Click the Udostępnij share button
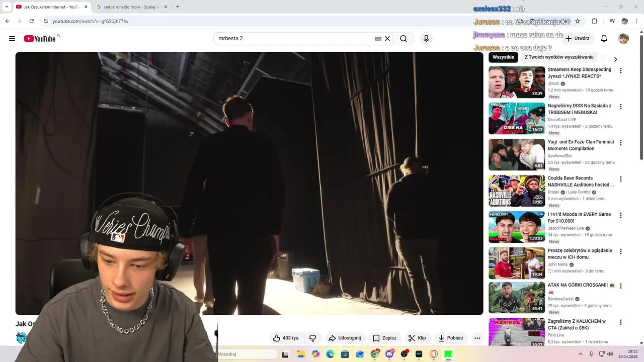Viewport: 644px width, 362px height. click(345, 338)
